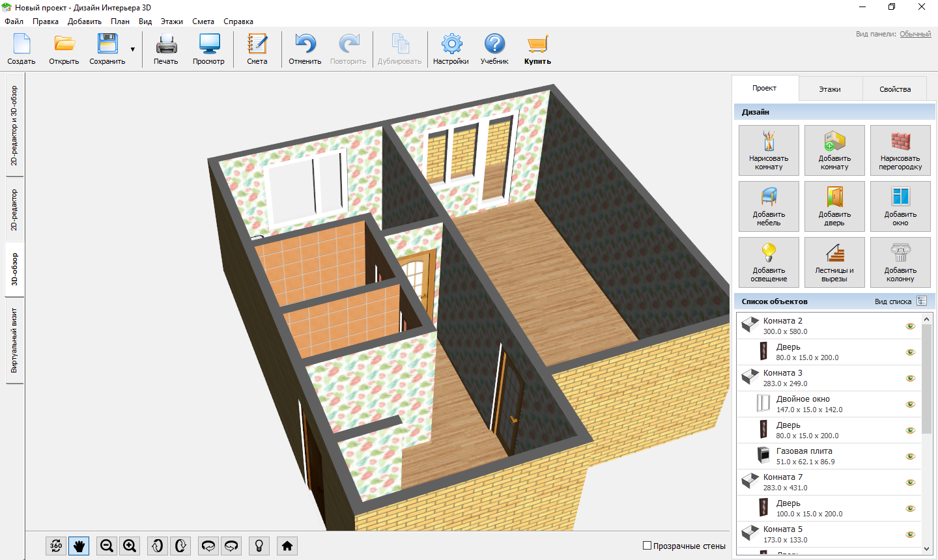Image resolution: width=938 pixels, height=560 pixels.
Task: Open the dropdown arrow beside Сохранить
Action: point(133,50)
